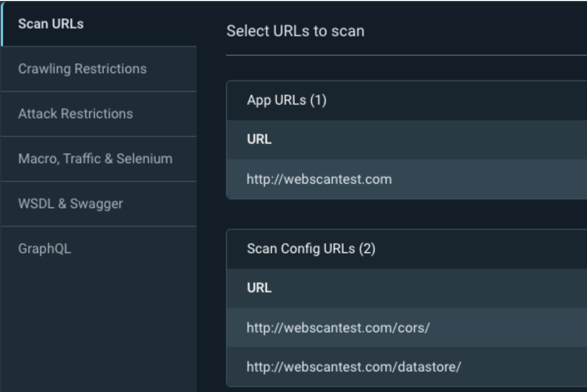Switch to the Crawling Restrictions tab
The width and height of the screenshot is (587, 392).
[x=82, y=69]
